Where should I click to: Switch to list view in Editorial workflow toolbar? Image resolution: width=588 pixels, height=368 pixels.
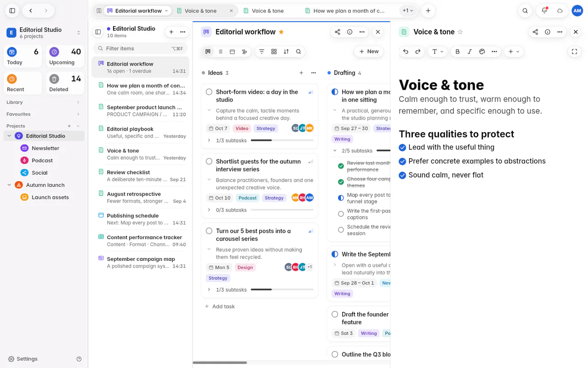tap(220, 52)
